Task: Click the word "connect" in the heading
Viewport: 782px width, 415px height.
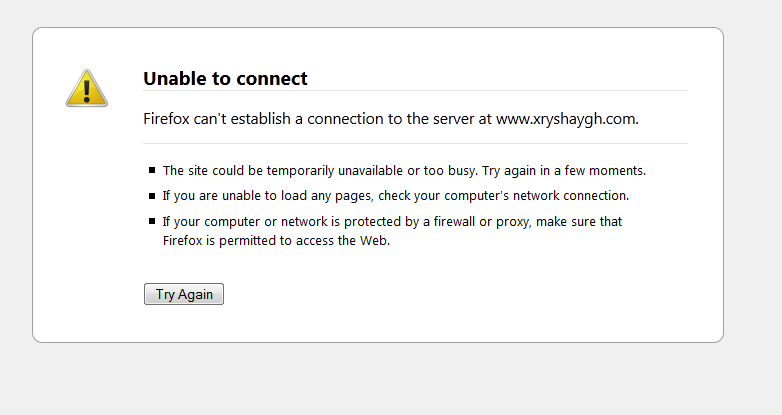Action: [276, 78]
